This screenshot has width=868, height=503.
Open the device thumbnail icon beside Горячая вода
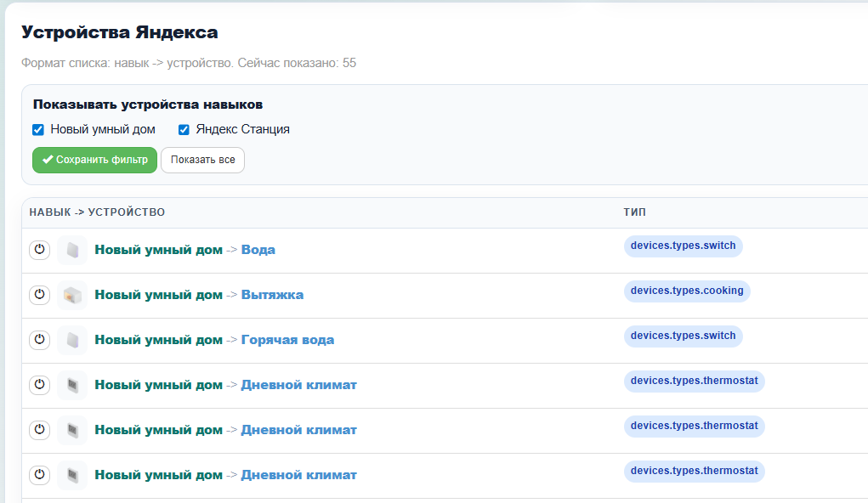[72, 340]
